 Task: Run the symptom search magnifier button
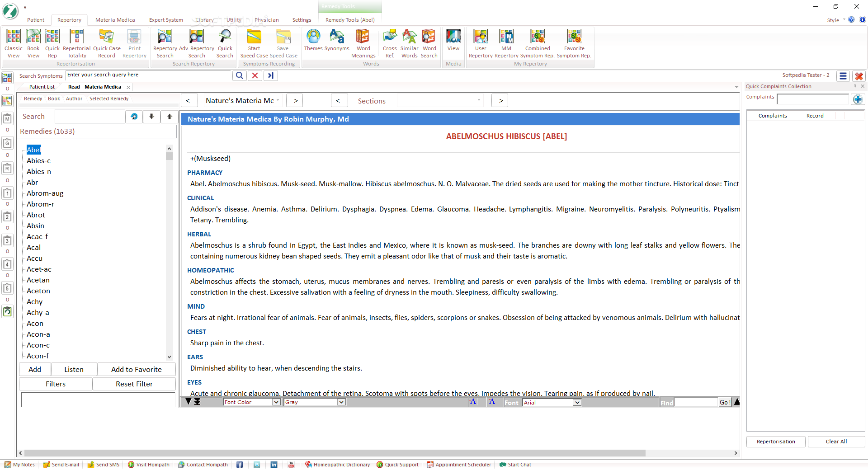(240, 75)
